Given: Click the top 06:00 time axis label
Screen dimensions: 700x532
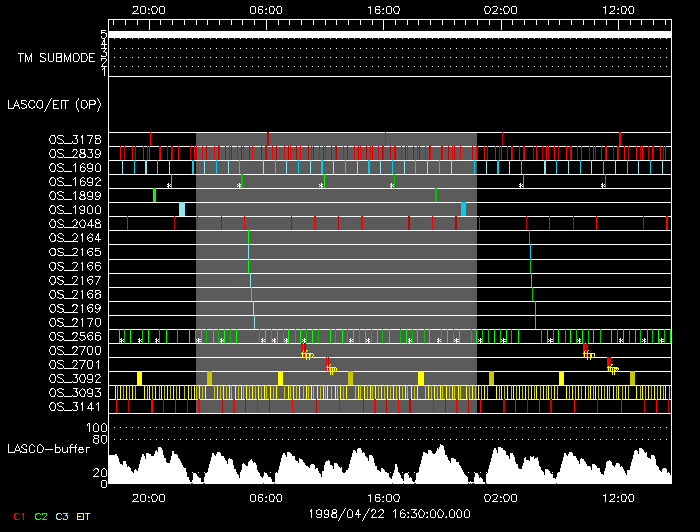Looking at the screenshot, I should [266, 10].
